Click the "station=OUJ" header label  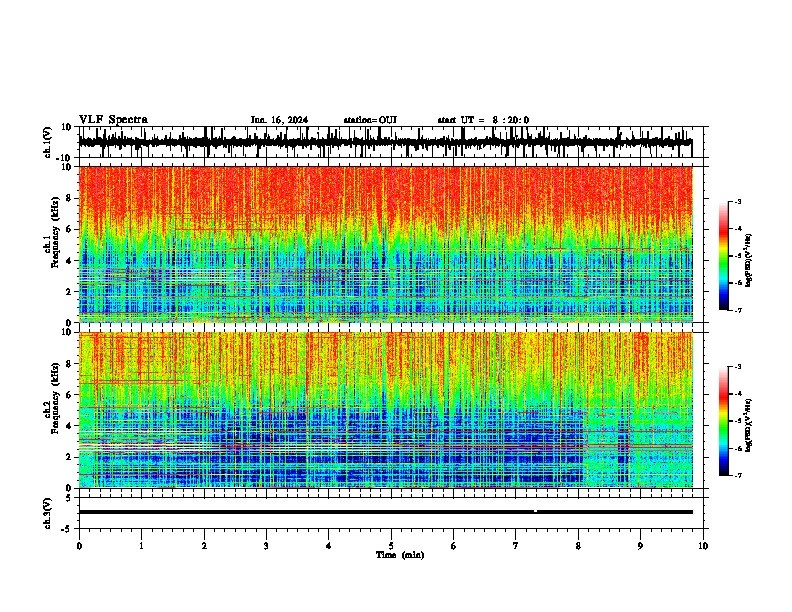click(x=370, y=120)
